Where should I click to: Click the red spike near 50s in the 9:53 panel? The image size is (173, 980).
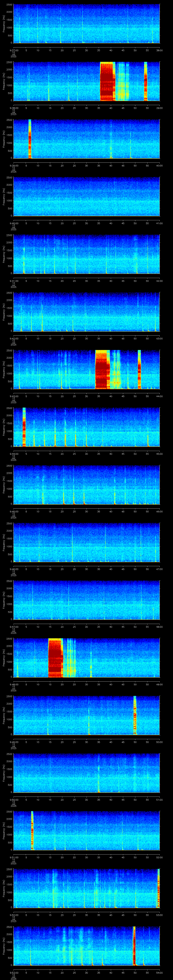(134, 946)
